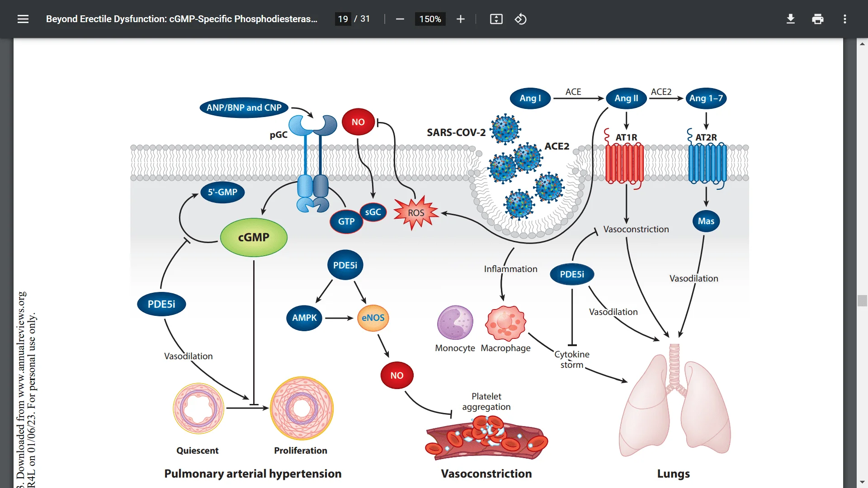This screenshot has width=868, height=488.
Task: Open the more actions menu
Action: (x=844, y=19)
